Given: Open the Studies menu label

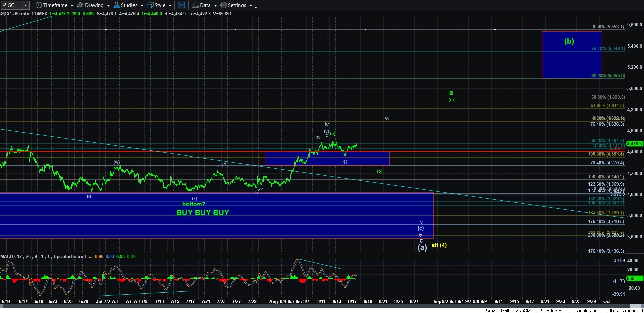Looking at the screenshot, I should click(x=129, y=5).
